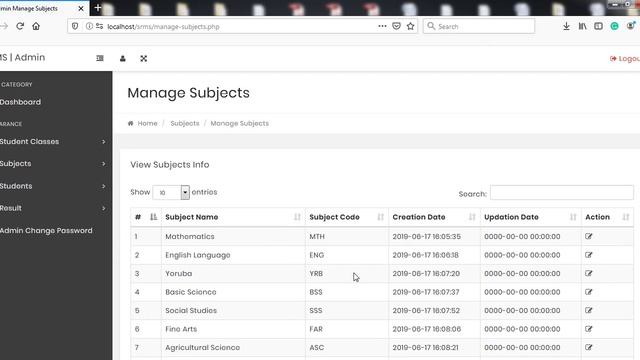Edit the Yoruba subject
This screenshot has width=640, height=360.
589,273
